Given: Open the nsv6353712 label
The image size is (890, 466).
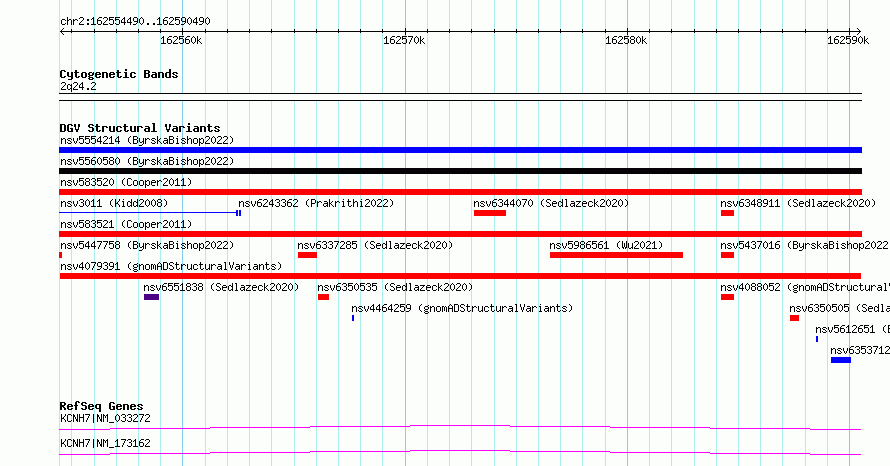Looking at the screenshot, I should pyautogui.click(x=860, y=350).
